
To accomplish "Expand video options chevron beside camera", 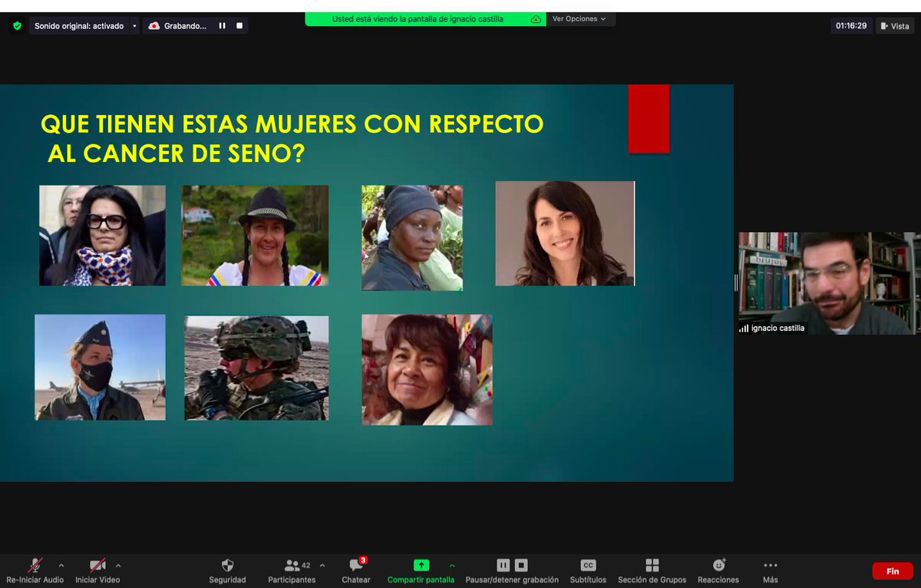I will (118, 565).
